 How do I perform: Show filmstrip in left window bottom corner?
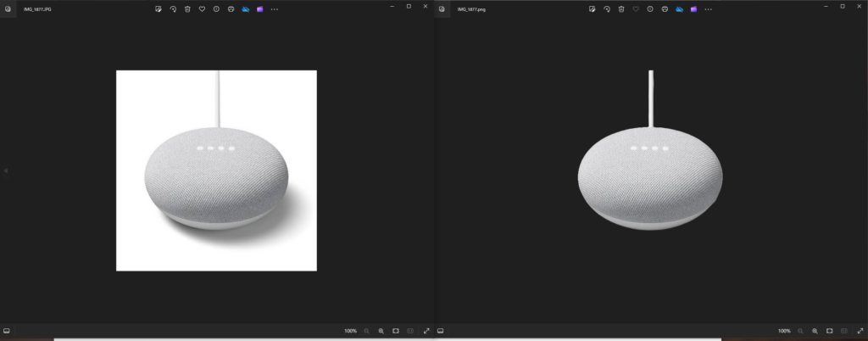coord(7,330)
